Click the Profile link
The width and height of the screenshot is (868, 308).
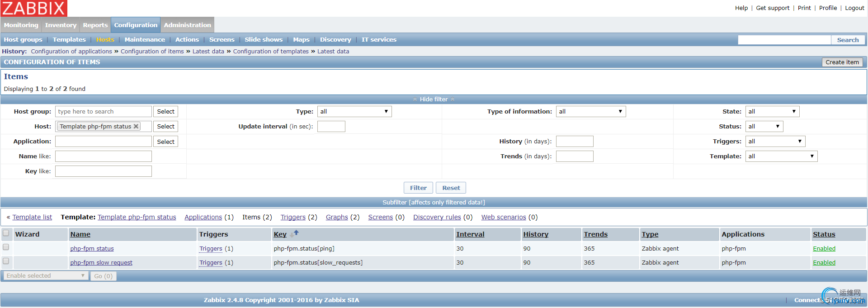(x=828, y=8)
